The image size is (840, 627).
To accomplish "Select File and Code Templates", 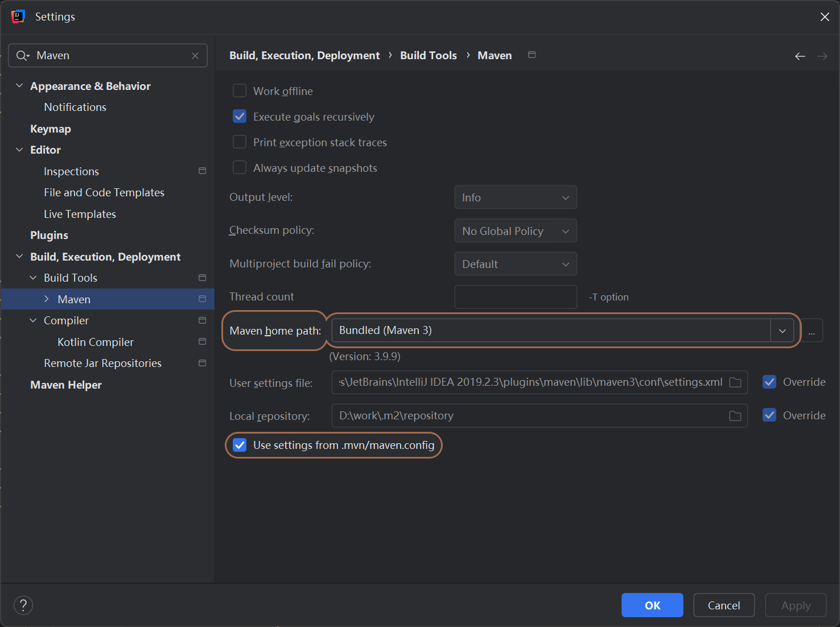I will click(x=104, y=192).
